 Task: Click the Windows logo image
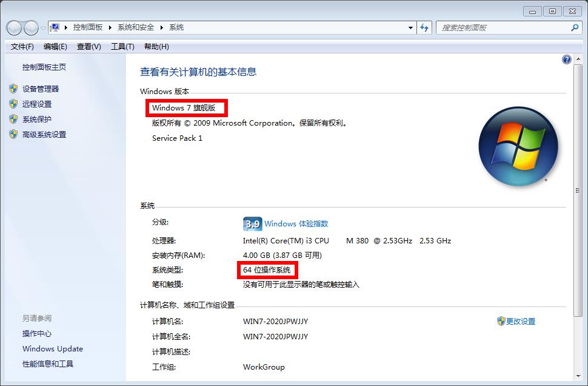pyautogui.click(x=518, y=146)
